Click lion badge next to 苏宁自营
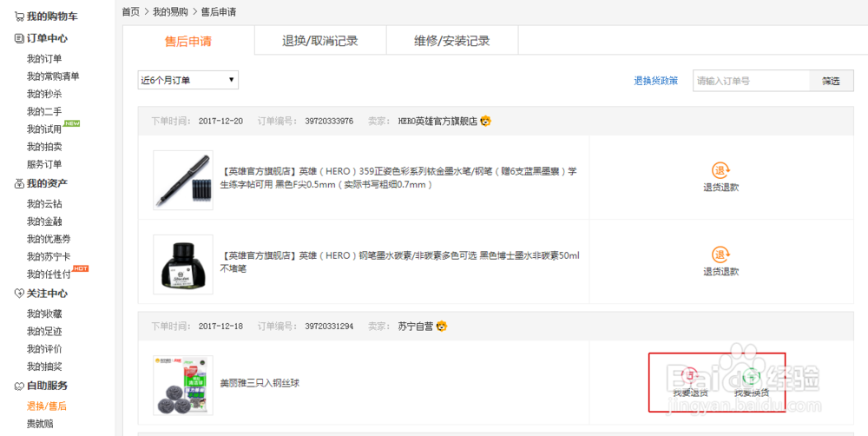The image size is (868, 436). 442,327
